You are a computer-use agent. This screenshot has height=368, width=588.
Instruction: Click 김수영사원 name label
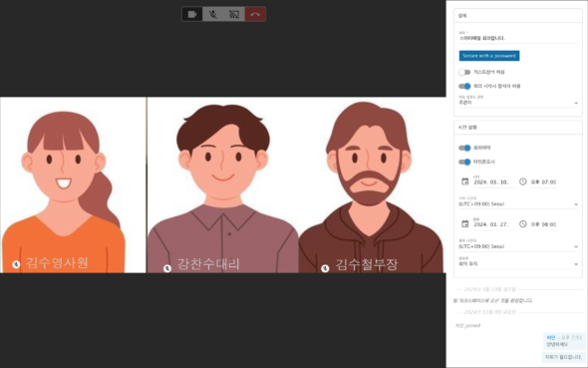57,262
